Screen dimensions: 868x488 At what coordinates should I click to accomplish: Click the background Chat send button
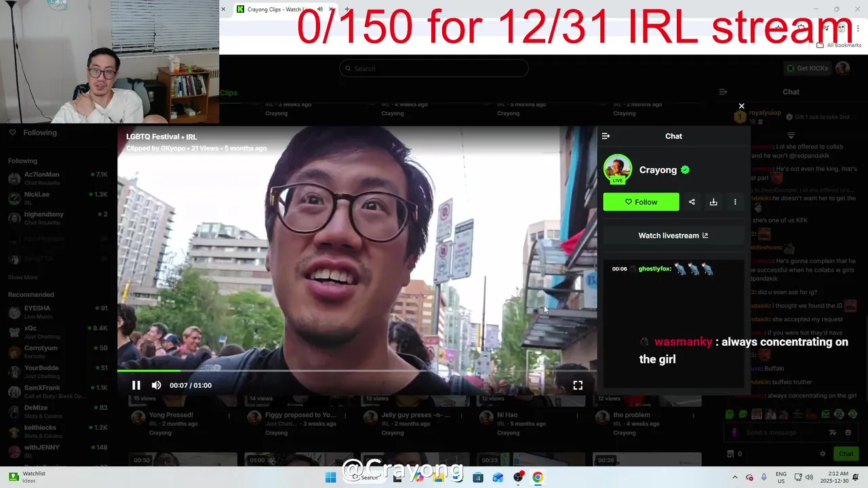coord(846,454)
